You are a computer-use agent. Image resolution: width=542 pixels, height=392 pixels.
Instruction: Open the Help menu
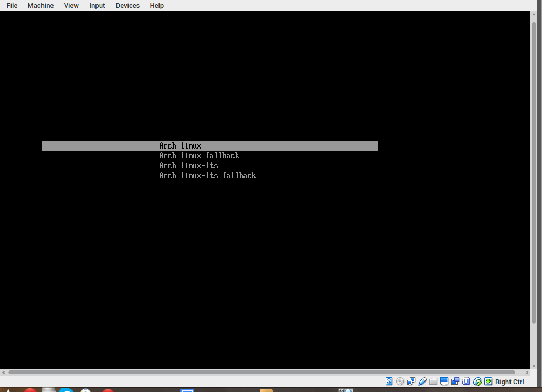click(x=156, y=6)
